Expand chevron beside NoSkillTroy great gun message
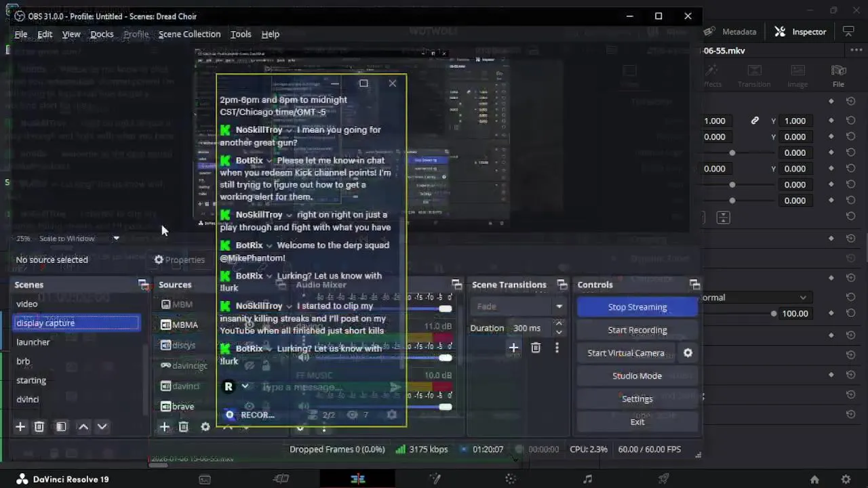The width and height of the screenshot is (868, 488). click(x=289, y=130)
